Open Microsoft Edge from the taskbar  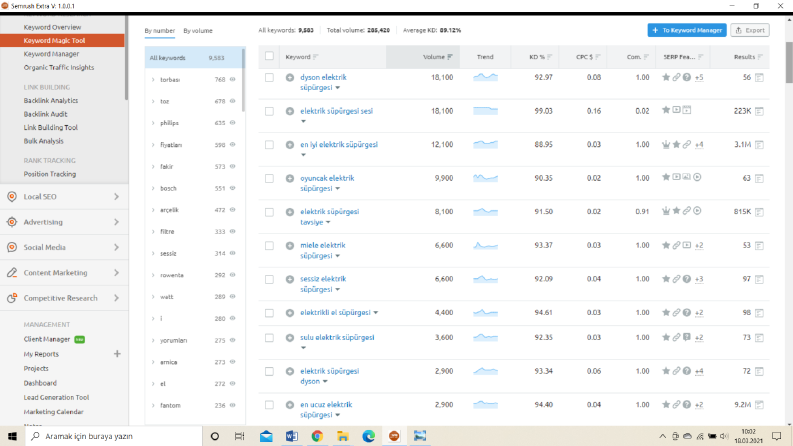click(x=369, y=436)
